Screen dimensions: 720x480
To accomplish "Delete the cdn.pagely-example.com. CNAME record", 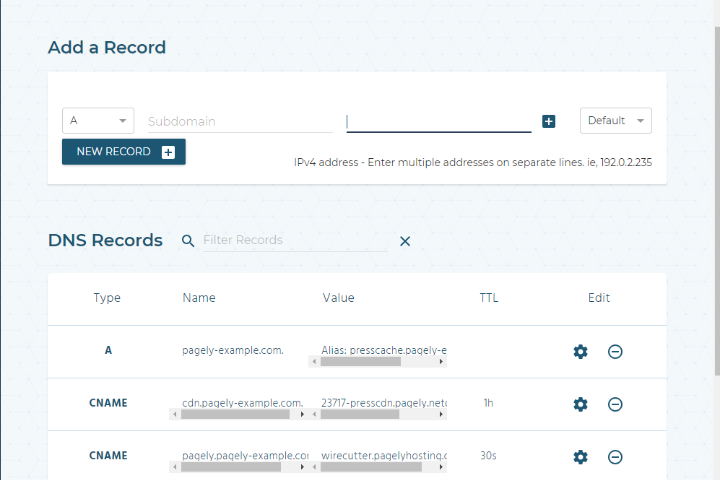I will [615, 404].
